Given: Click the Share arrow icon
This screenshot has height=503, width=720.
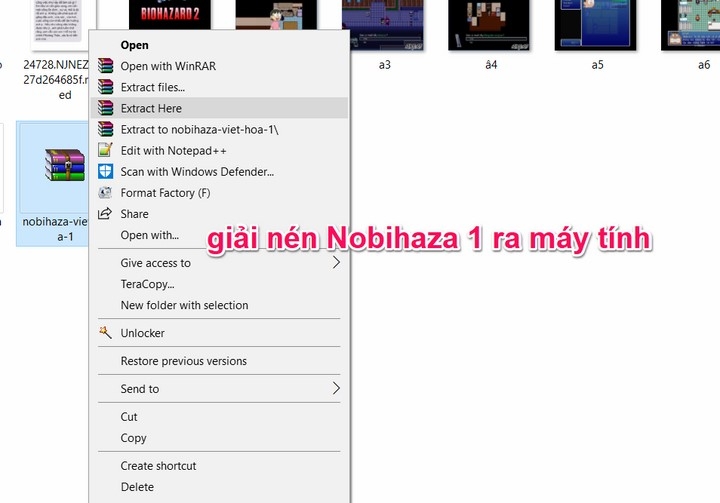Looking at the screenshot, I should pos(105,214).
